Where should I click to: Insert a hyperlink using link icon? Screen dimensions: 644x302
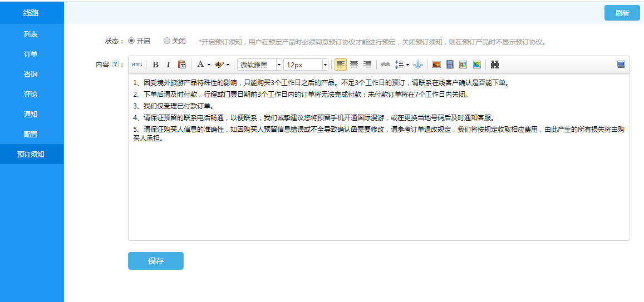coord(385,65)
